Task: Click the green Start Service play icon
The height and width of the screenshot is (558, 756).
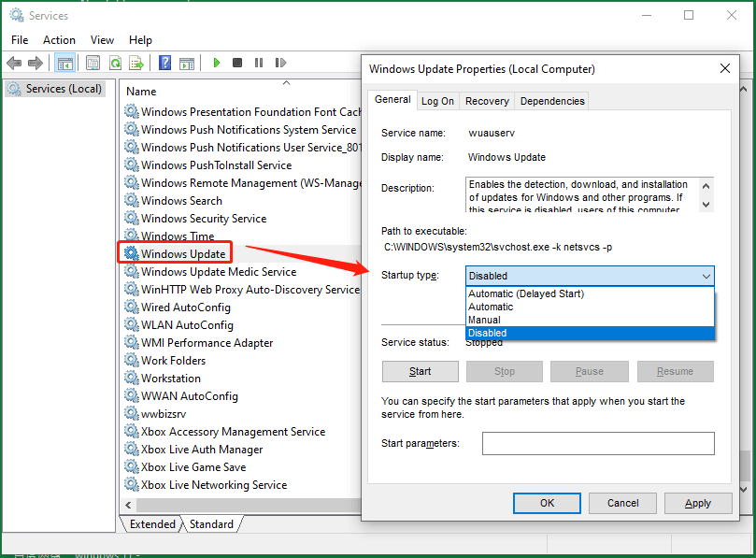Action: tap(217, 63)
